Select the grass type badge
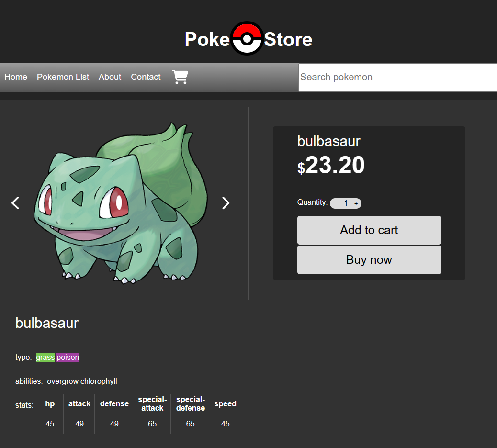 pyautogui.click(x=45, y=357)
